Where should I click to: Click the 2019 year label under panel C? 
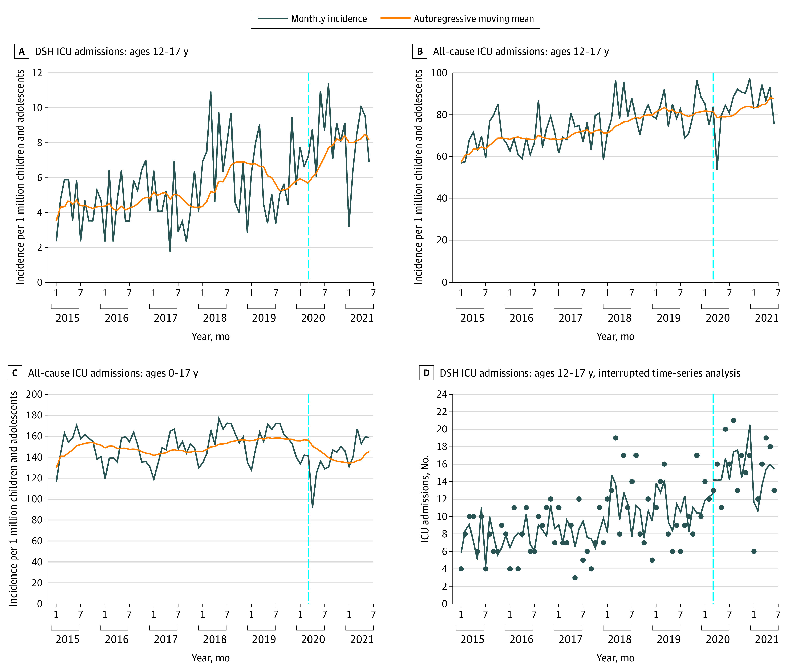tap(264, 639)
